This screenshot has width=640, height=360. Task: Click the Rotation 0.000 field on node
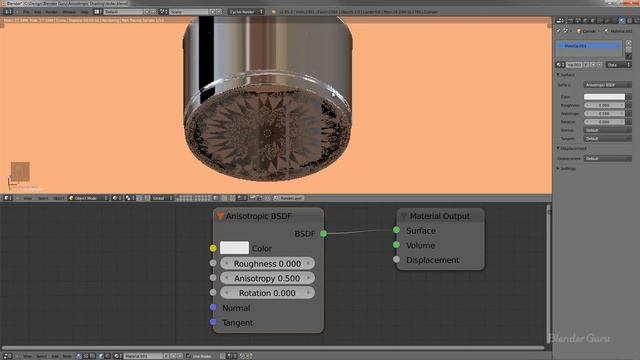[267, 293]
